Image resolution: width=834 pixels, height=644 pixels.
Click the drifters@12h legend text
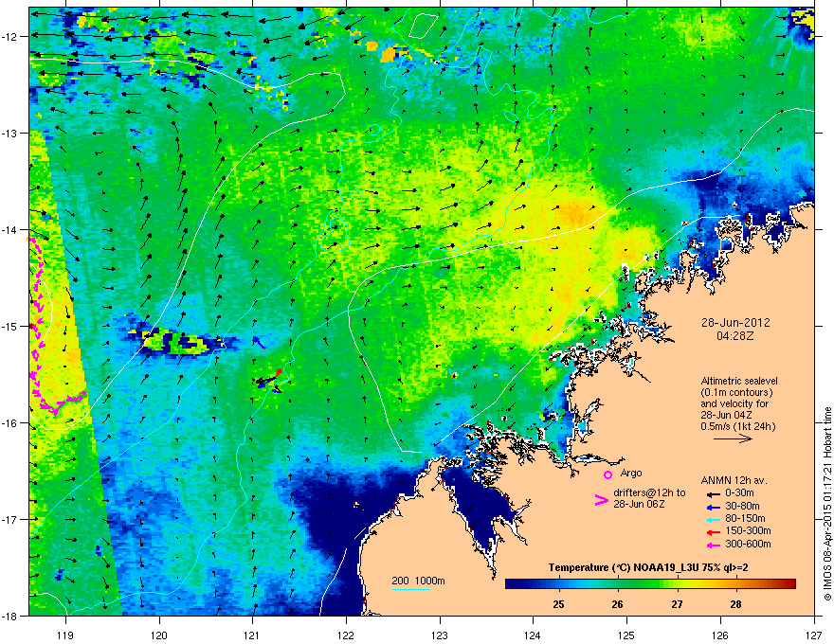coord(649,498)
